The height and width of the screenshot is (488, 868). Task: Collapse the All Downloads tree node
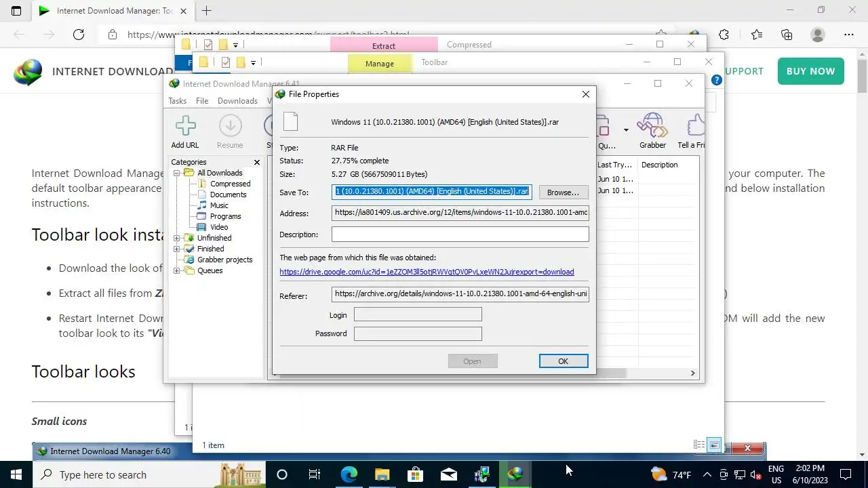(176, 173)
